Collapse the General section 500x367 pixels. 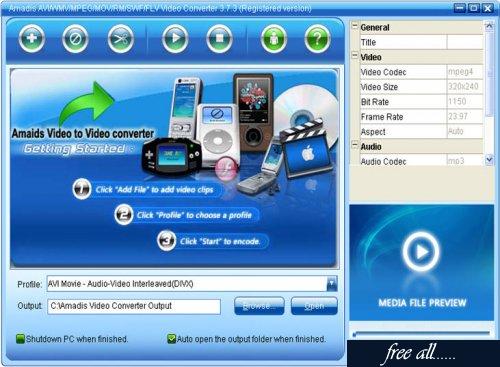(x=355, y=26)
